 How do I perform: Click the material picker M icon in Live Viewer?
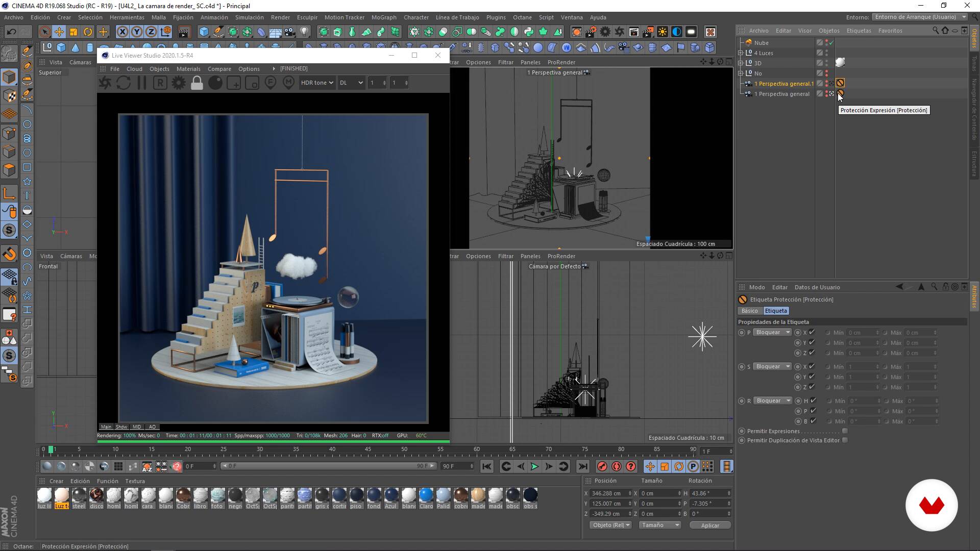tap(289, 83)
